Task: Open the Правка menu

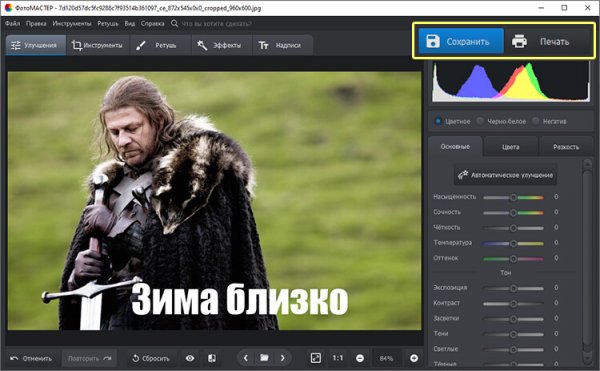Action: point(36,23)
